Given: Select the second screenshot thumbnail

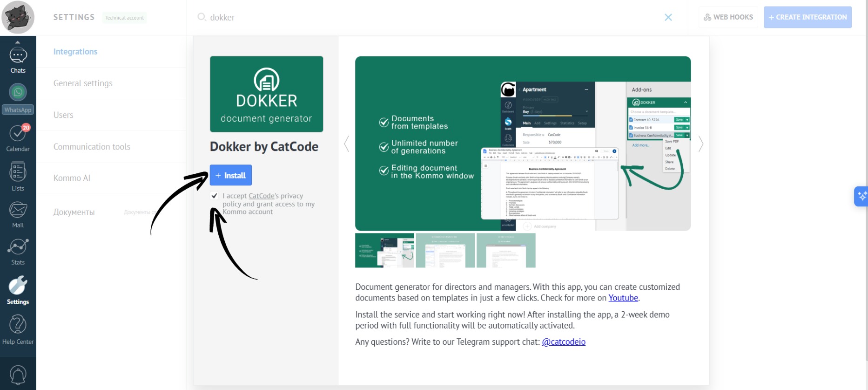Looking at the screenshot, I should (x=445, y=251).
